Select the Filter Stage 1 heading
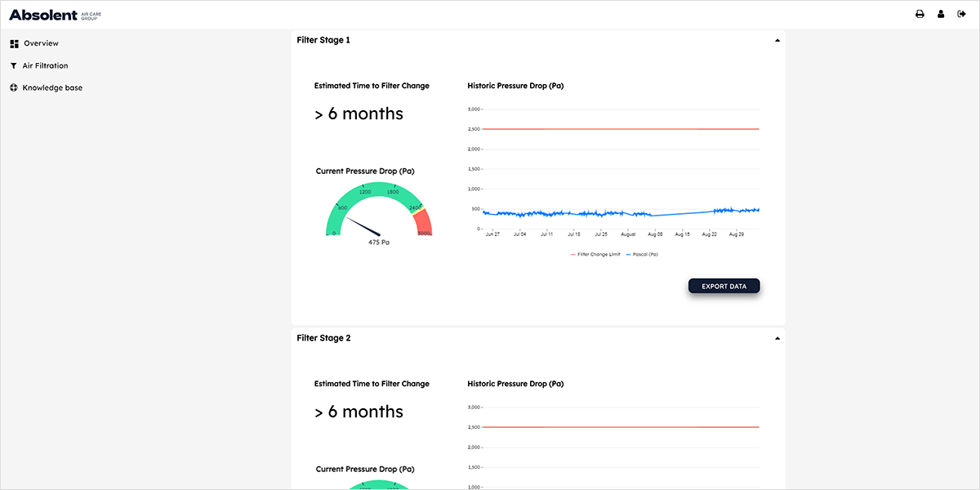The width and height of the screenshot is (980, 490). (323, 40)
